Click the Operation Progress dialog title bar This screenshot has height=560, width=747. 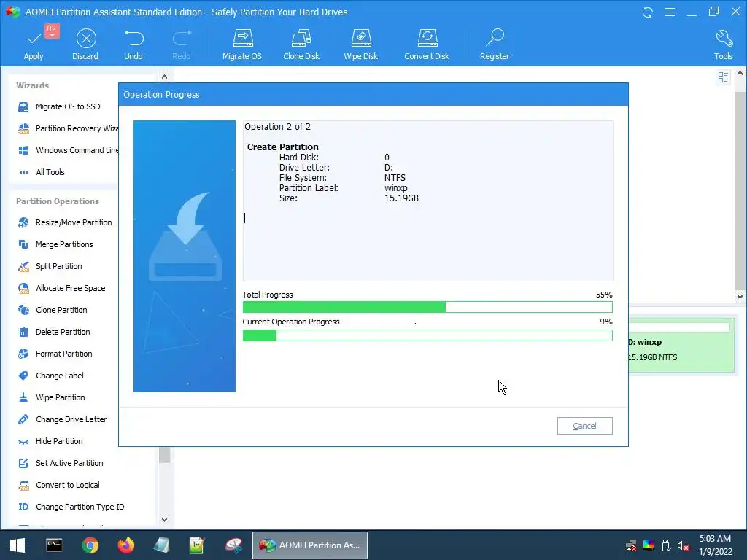click(373, 94)
